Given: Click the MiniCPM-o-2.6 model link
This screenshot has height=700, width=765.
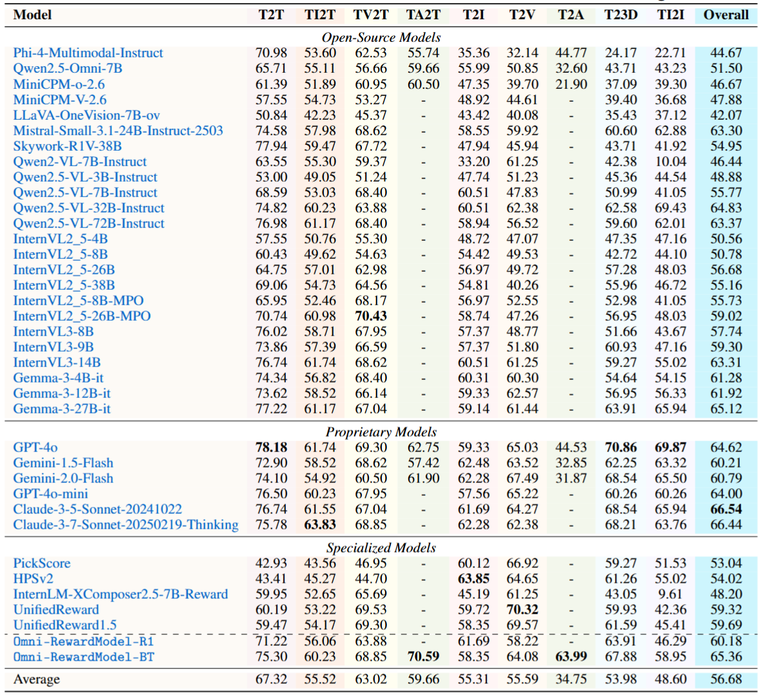Looking at the screenshot, I should pos(59,84).
